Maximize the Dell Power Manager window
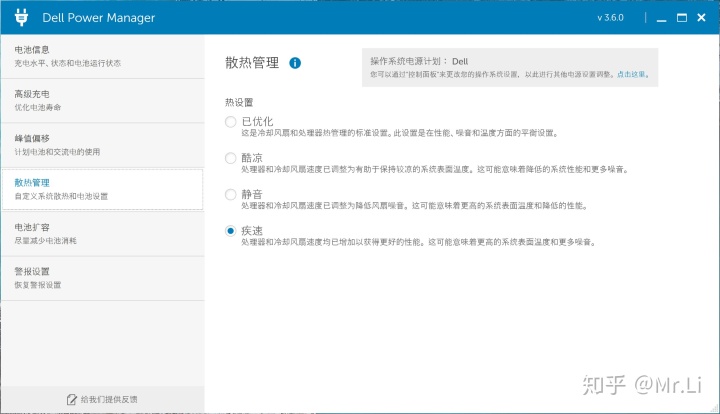This screenshot has height=414, width=720. pyautogui.click(x=682, y=17)
